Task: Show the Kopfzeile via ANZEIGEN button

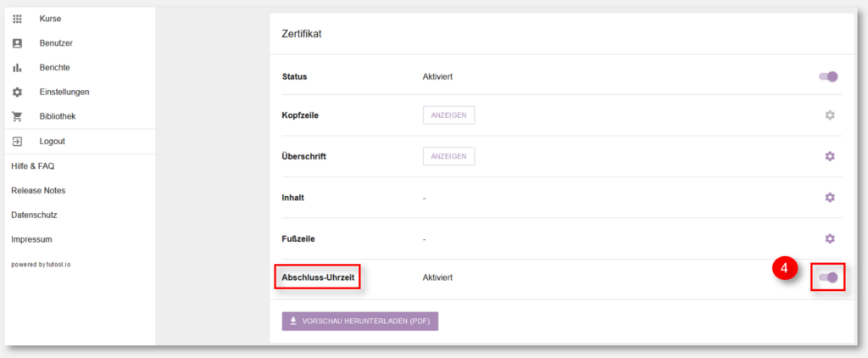Action: point(449,115)
